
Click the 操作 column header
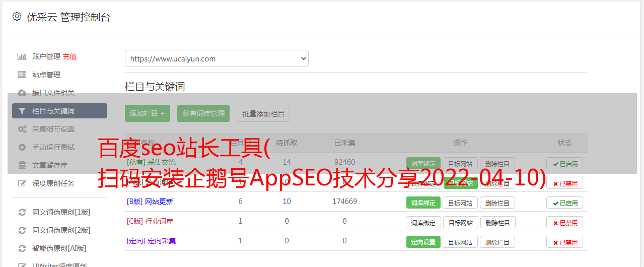click(x=460, y=143)
